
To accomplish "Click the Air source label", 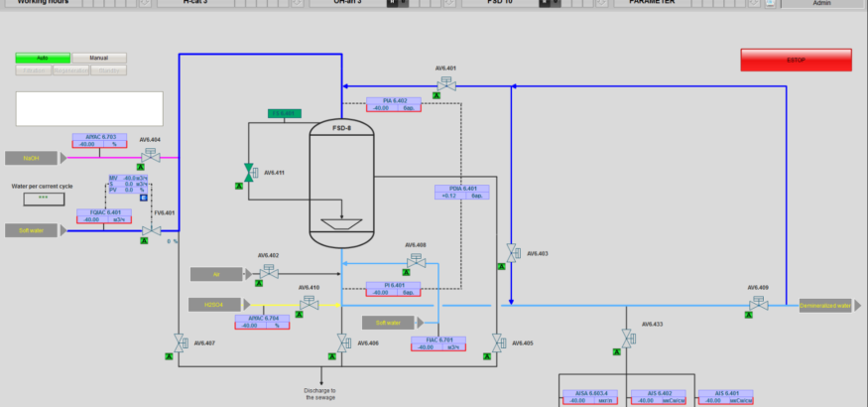I will pyautogui.click(x=216, y=274).
